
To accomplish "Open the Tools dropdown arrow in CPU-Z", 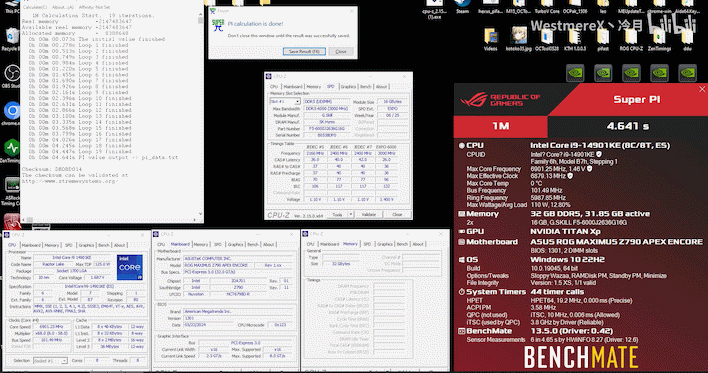I will (350, 214).
